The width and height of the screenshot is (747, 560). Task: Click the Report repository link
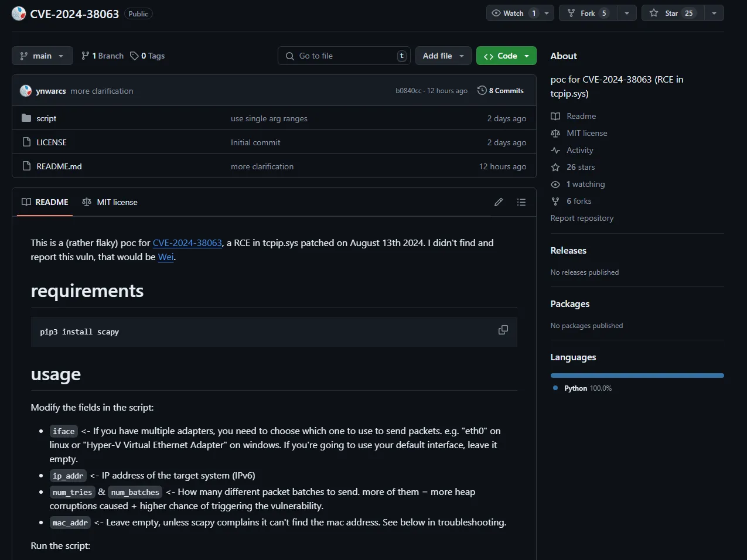point(582,218)
